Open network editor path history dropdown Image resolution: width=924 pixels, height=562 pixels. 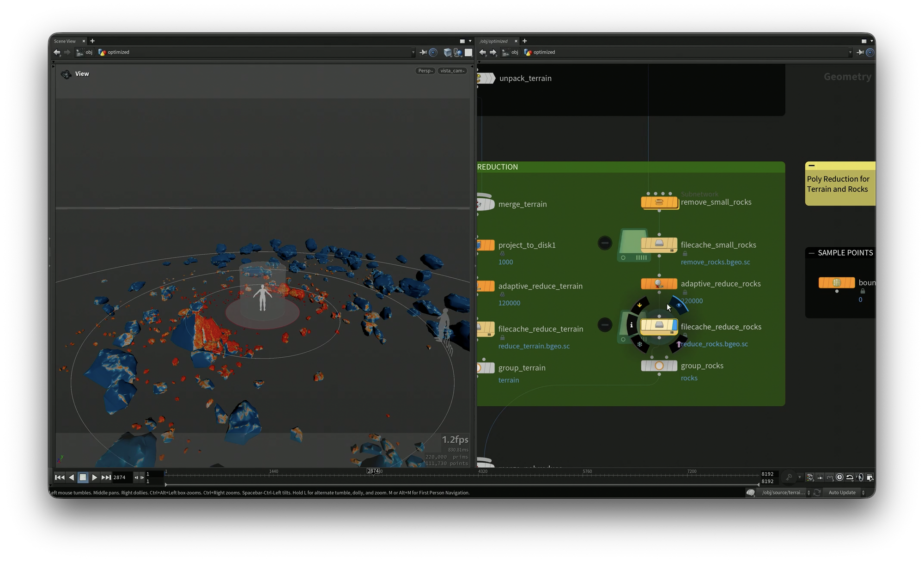850,53
